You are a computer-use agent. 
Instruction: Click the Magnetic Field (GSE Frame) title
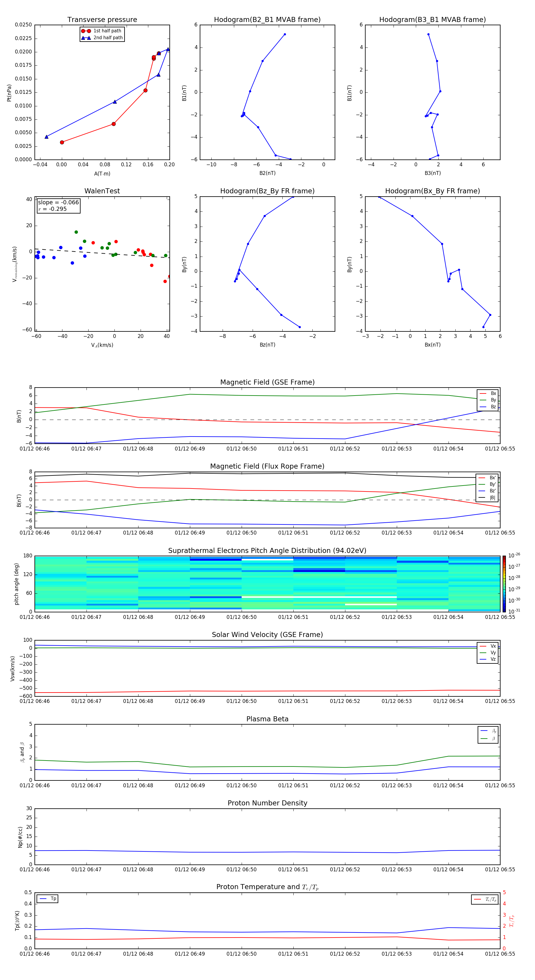pyautogui.click(x=267, y=382)
